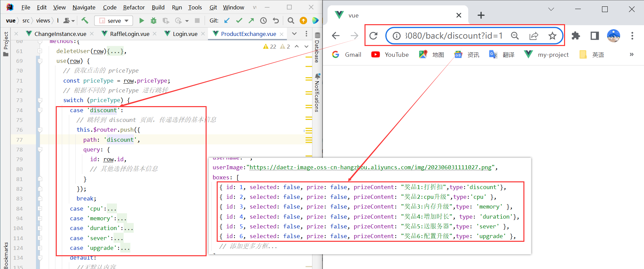This screenshot has width=644, height=269.
Task: Click the browser address bar URL
Action: (x=454, y=36)
